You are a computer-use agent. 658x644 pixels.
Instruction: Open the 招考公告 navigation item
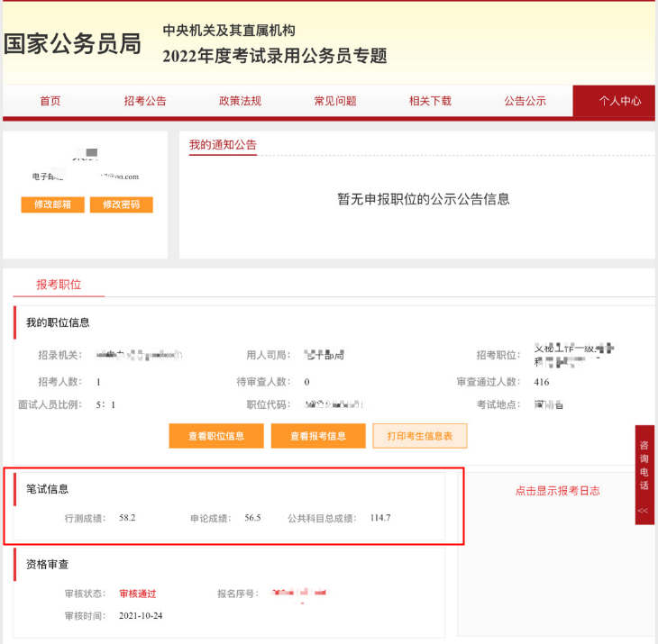click(145, 101)
